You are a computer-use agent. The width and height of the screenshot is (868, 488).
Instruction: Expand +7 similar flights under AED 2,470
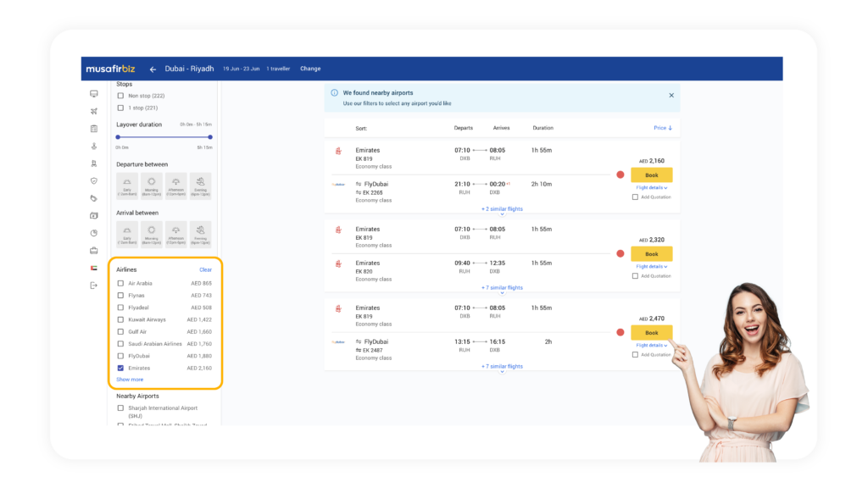pos(502,366)
